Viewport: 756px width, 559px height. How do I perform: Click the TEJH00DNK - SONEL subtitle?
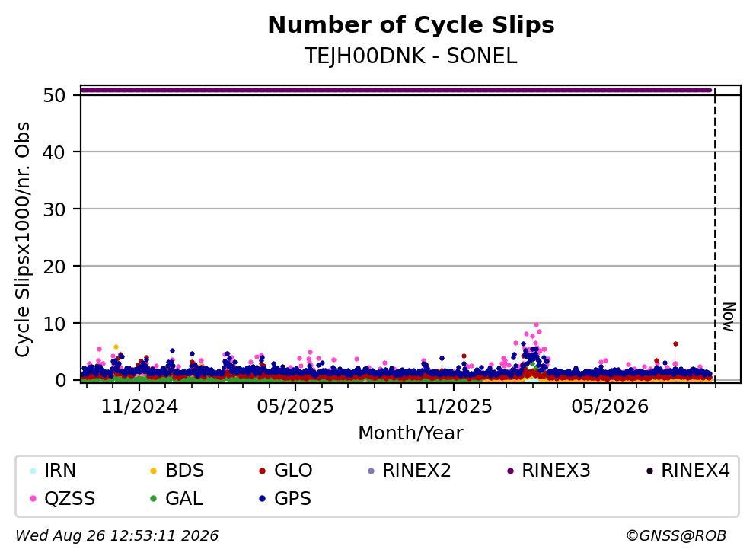(411, 56)
